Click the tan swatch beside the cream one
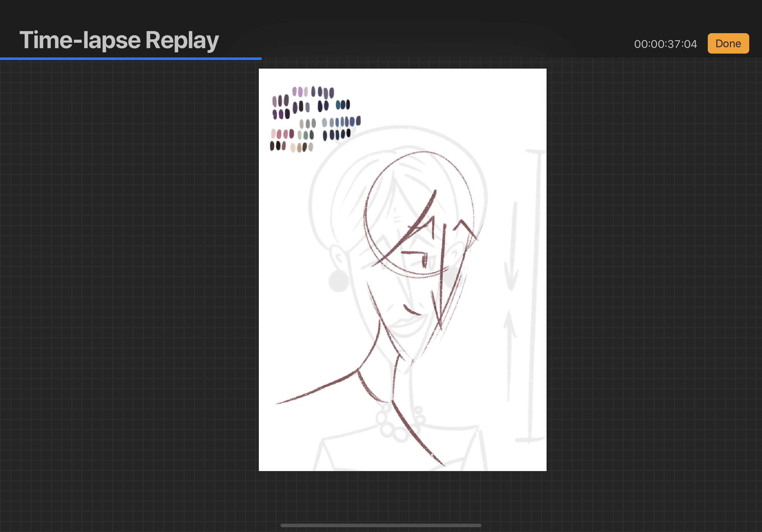This screenshot has height=532, width=762. tap(299, 148)
